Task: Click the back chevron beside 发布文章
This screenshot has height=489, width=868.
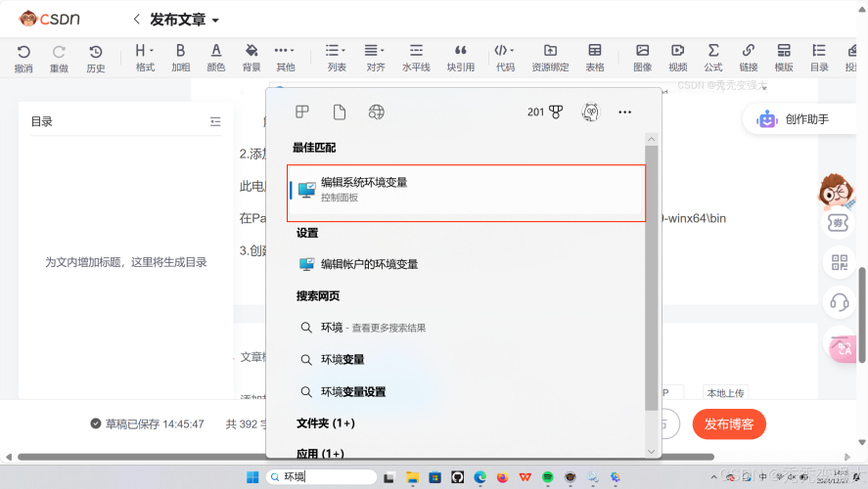Action: pos(136,20)
